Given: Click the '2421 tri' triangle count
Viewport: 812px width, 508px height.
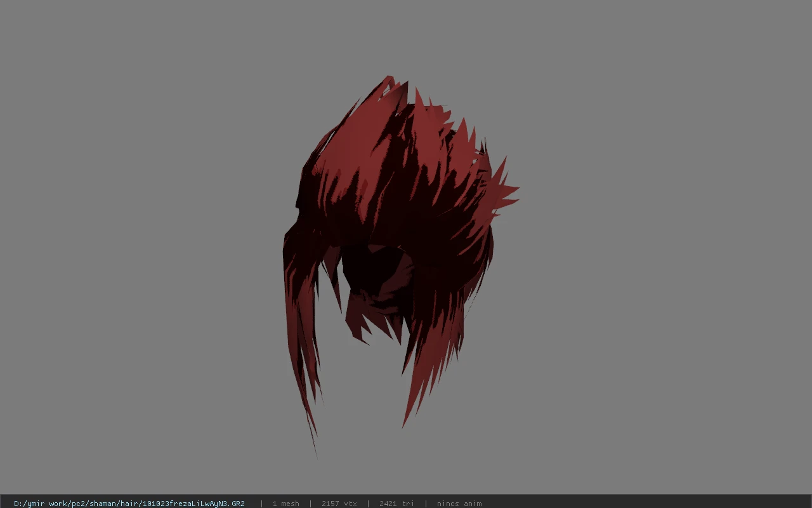Looking at the screenshot, I should tap(396, 504).
